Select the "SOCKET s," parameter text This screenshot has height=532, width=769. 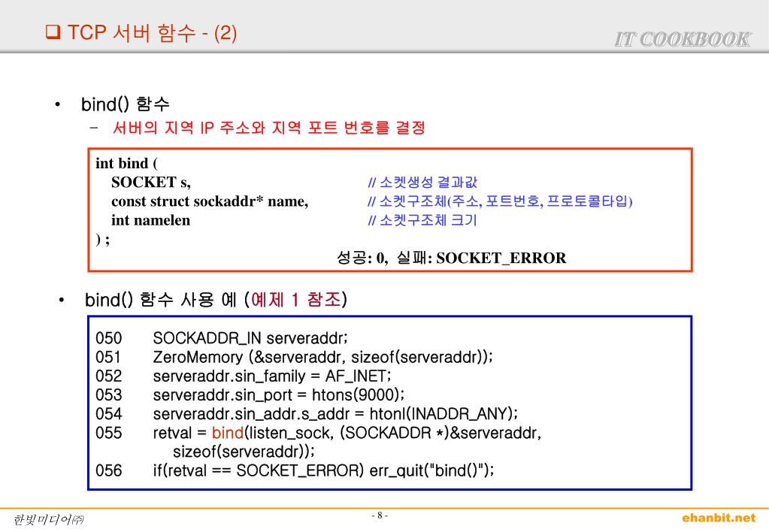click(151, 182)
